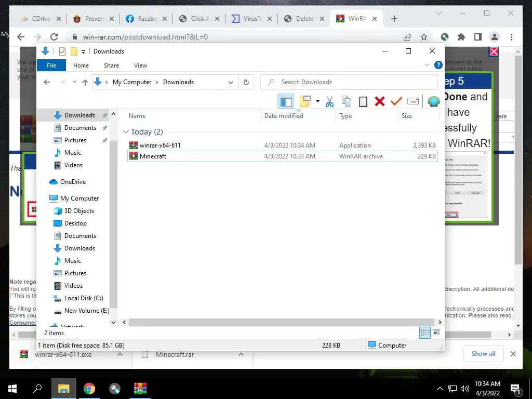Go back in Explorer navigation
Image resolution: width=532 pixels, height=399 pixels.
(47, 82)
